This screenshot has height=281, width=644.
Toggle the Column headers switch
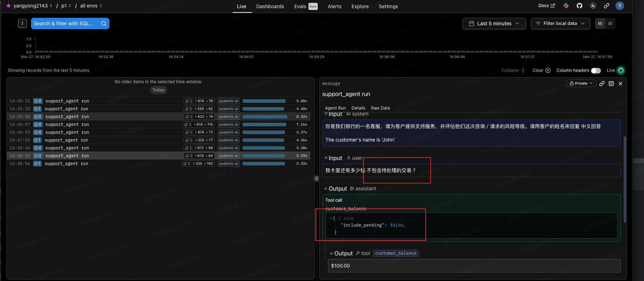[596, 70]
